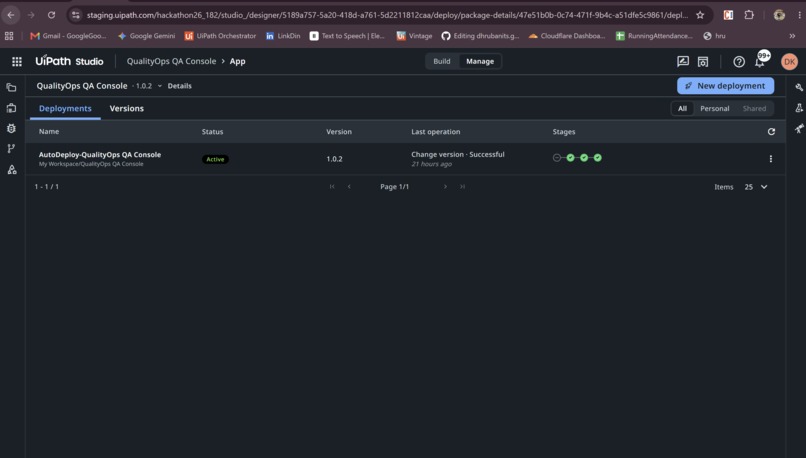This screenshot has width=806, height=458.
Task: Open the LinkDin bookmark
Action: click(283, 36)
